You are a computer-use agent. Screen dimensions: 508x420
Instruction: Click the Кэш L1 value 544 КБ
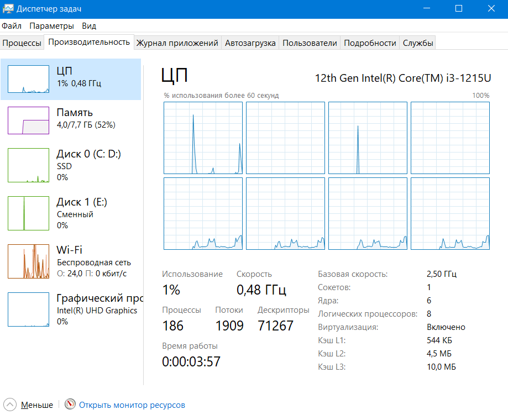point(439,340)
